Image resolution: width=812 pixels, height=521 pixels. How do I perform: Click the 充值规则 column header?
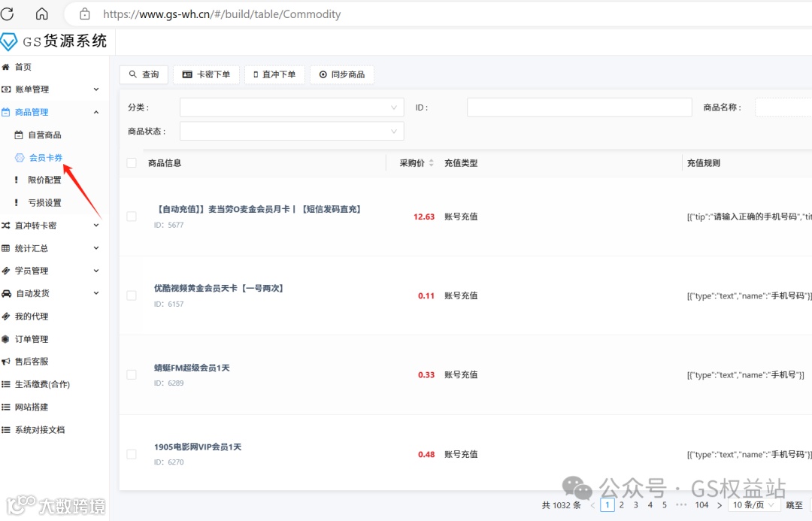(x=703, y=162)
